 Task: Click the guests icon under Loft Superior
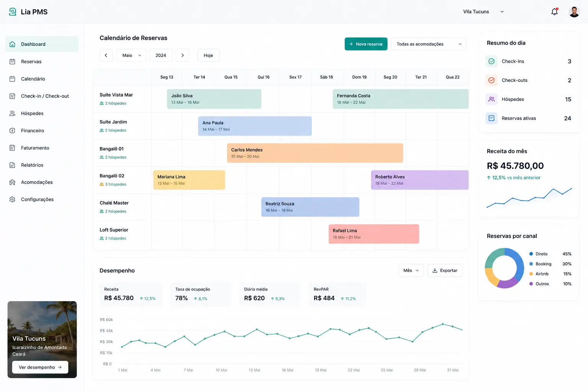tap(102, 238)
